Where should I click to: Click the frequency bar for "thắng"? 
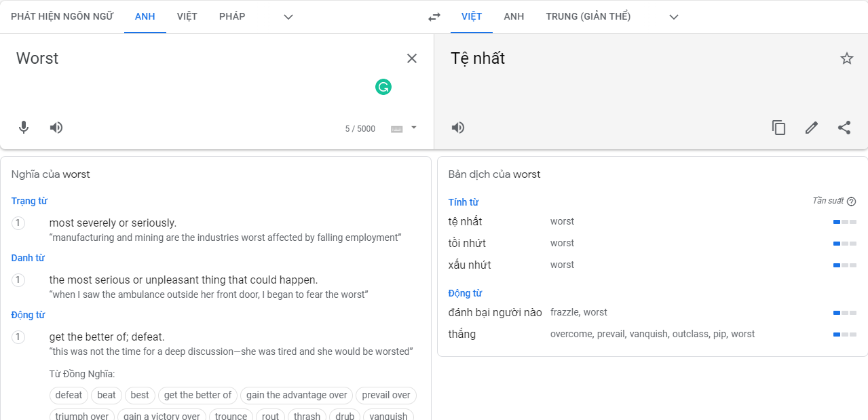845,335
